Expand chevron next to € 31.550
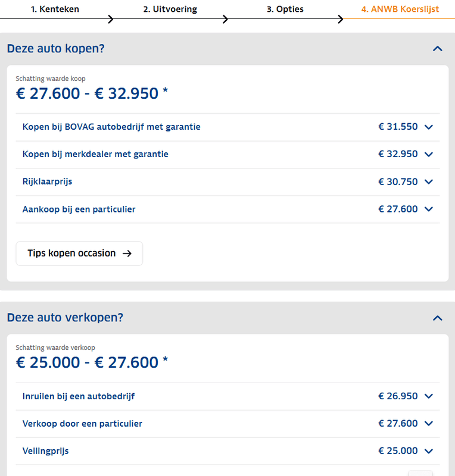 tap(429, 127)
